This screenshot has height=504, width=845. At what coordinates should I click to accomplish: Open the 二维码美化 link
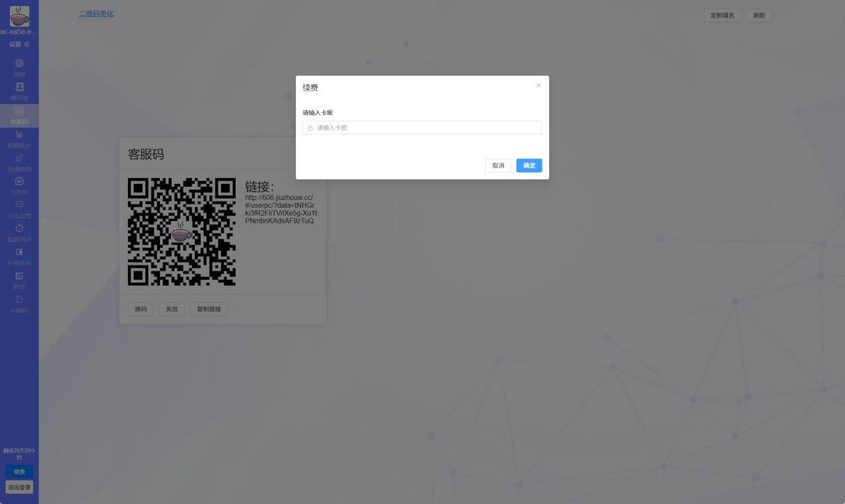(96, 13)
